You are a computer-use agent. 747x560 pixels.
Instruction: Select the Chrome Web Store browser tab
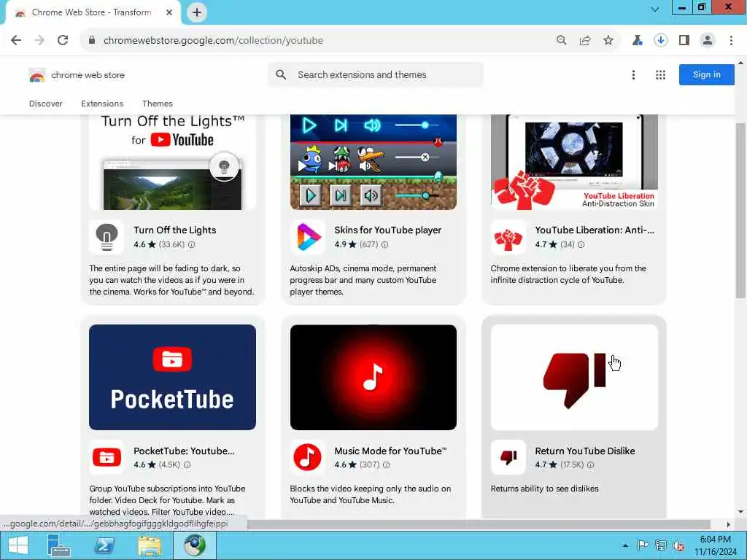[93, 12]
